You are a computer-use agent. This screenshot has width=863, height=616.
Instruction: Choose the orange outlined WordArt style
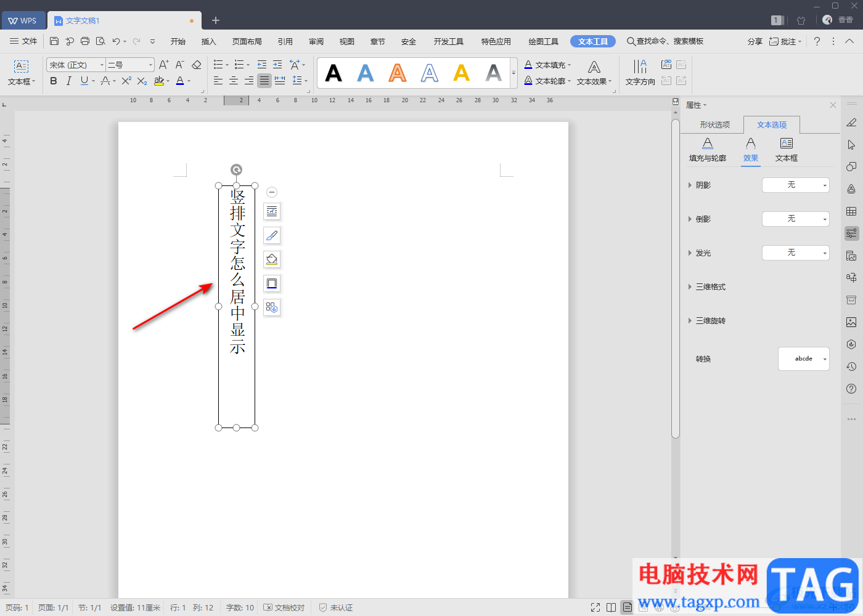pyautogui.click(x=398, y=73)
